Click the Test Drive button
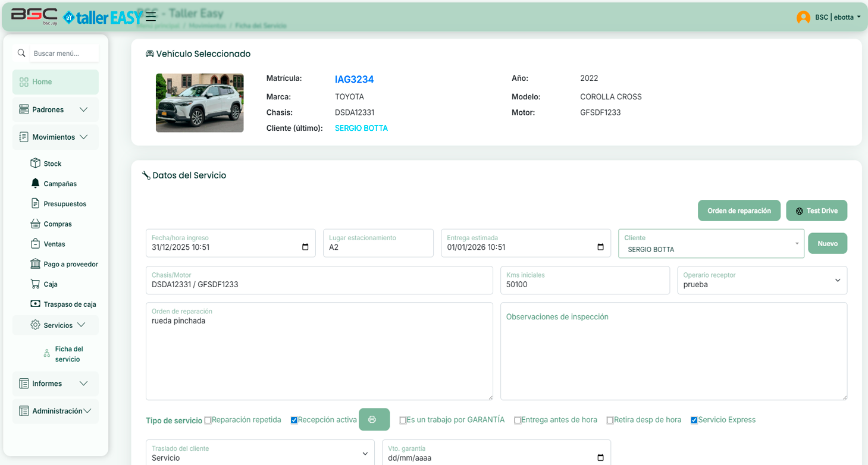The height and width of the screenshot is (465, 868). pyautogui.click(x=816, y=210)
